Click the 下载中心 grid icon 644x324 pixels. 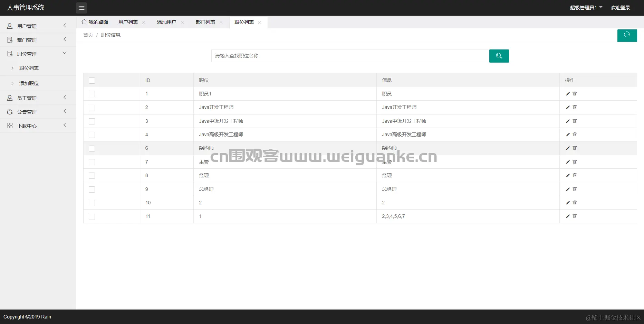tap(10, 126)
